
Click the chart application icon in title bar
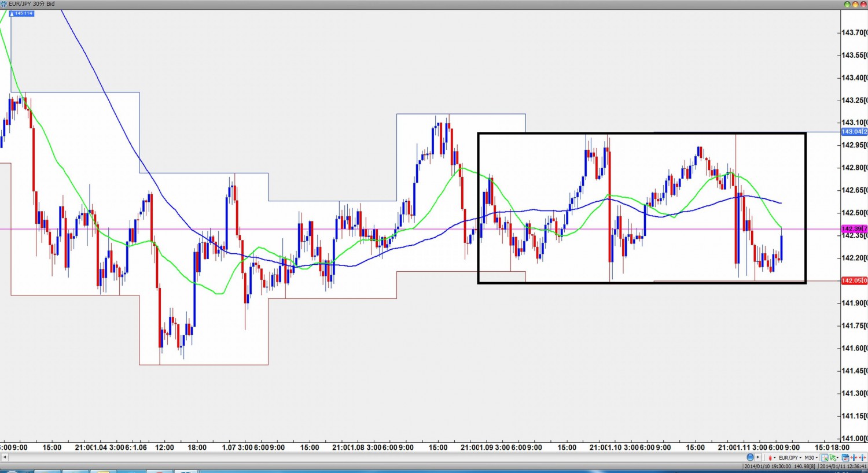click(x=4, y=4)
